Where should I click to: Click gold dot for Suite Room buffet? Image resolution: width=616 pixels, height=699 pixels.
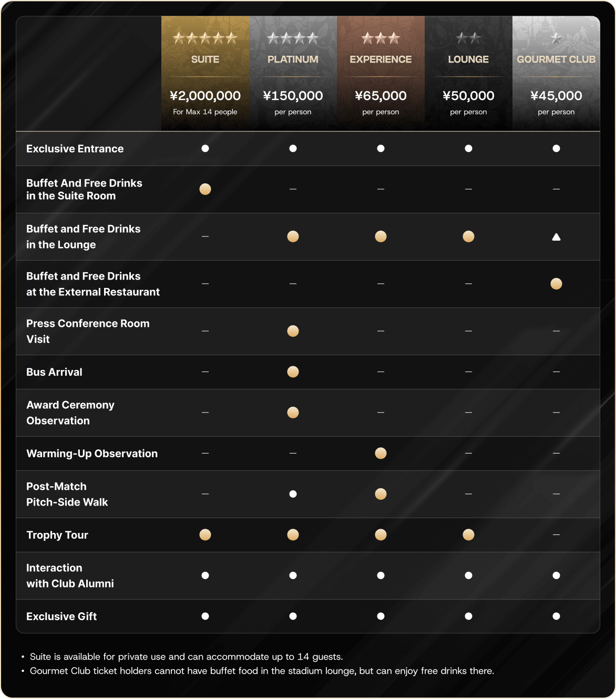point(205,189)
